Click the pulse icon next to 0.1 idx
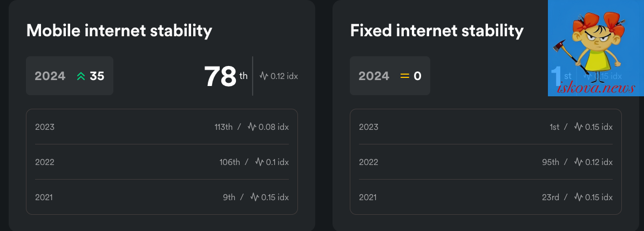This screenshot has width=644, height=231. click(259, 162)
